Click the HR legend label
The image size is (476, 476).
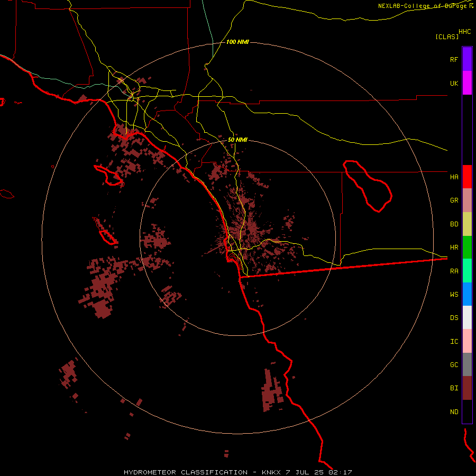click(x=454, y=248)
